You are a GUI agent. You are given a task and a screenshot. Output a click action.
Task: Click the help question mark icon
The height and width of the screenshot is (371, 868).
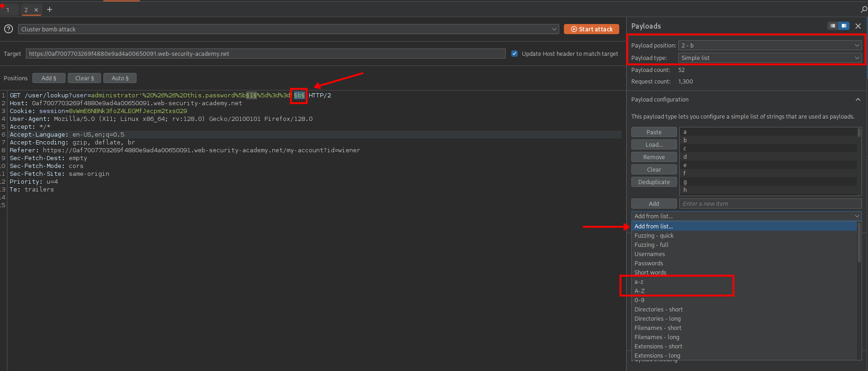(8, 29)
